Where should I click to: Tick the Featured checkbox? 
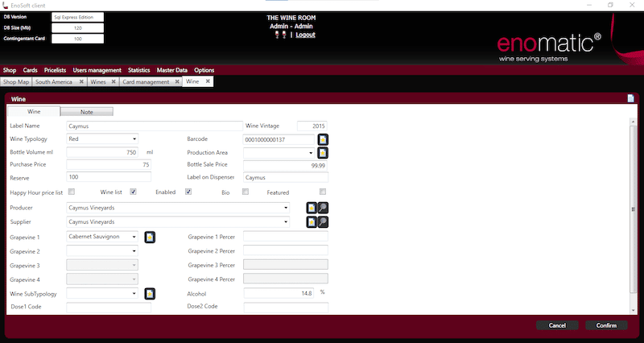(x=323, y=192)
